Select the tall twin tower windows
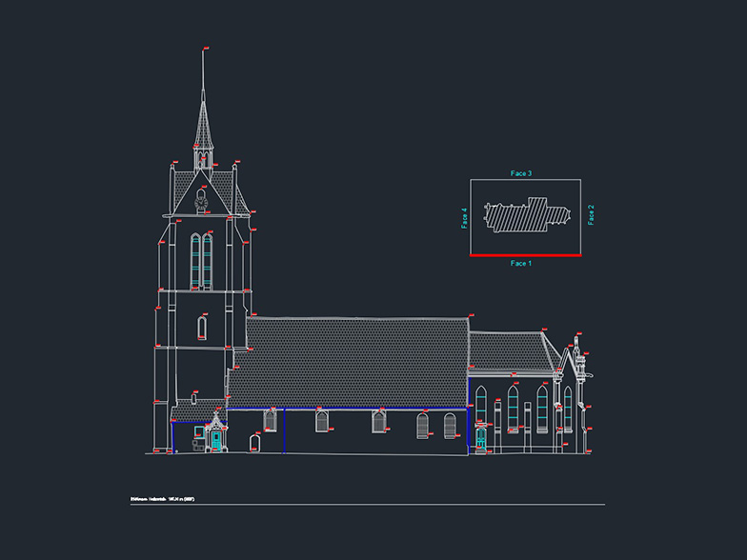The width and height of the screenshot is (747, 560). 201,260
